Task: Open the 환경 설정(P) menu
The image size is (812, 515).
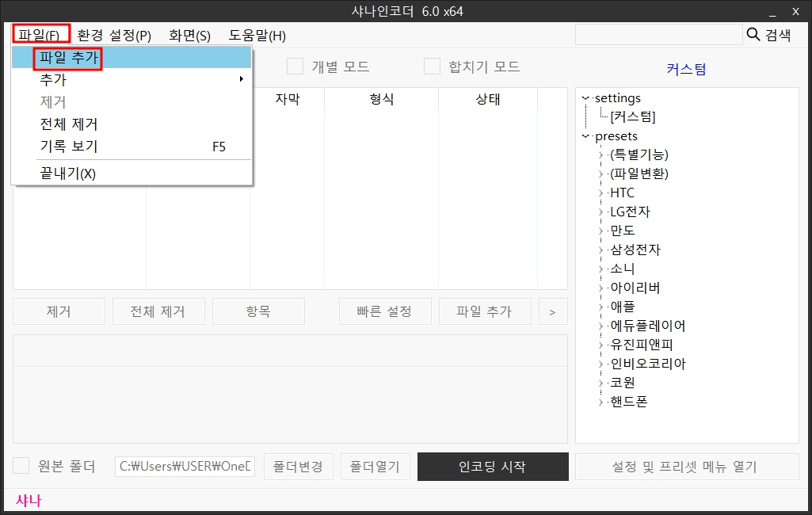Action: (112, 35)
